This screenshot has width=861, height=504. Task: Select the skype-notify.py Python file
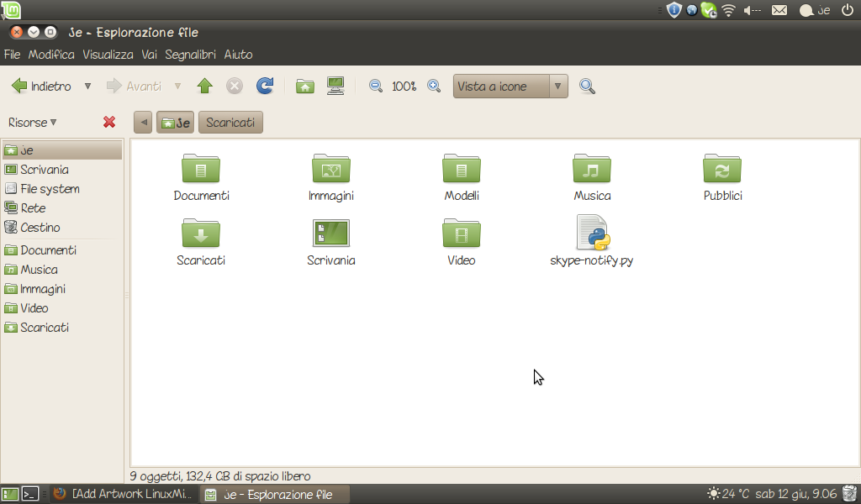point(593,233)
